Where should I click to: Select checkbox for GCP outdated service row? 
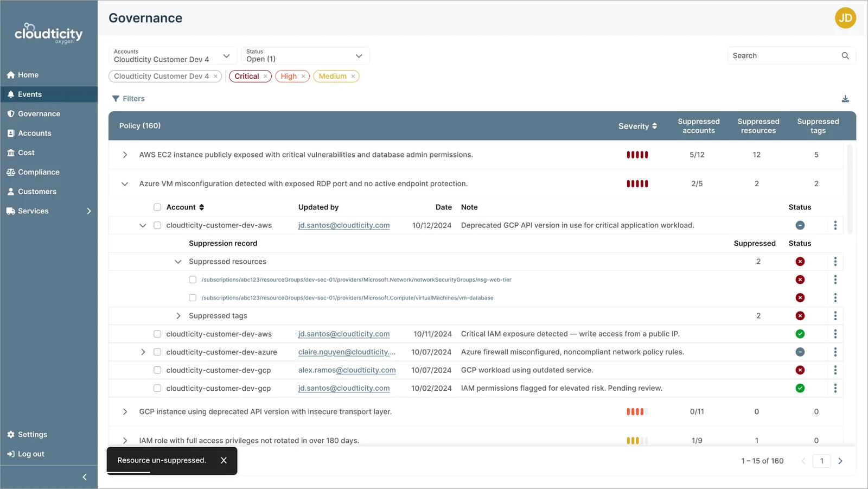pyautogui.click(x=157, y=370)
